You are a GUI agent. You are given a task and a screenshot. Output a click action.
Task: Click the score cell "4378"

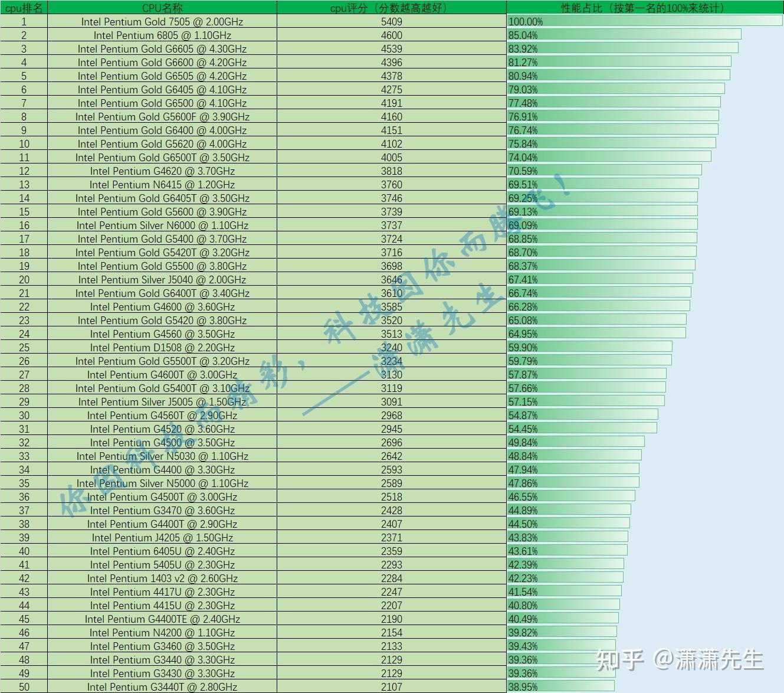coord(392,76)
